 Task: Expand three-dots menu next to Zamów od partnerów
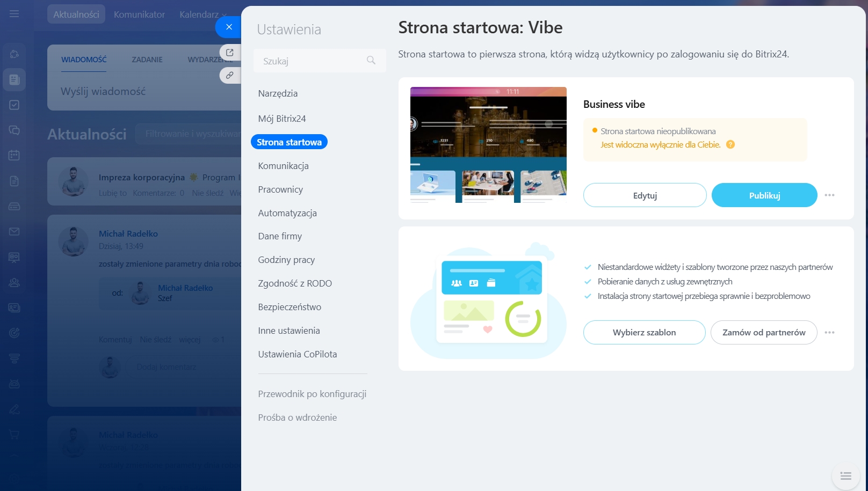(x=829, y=333)
